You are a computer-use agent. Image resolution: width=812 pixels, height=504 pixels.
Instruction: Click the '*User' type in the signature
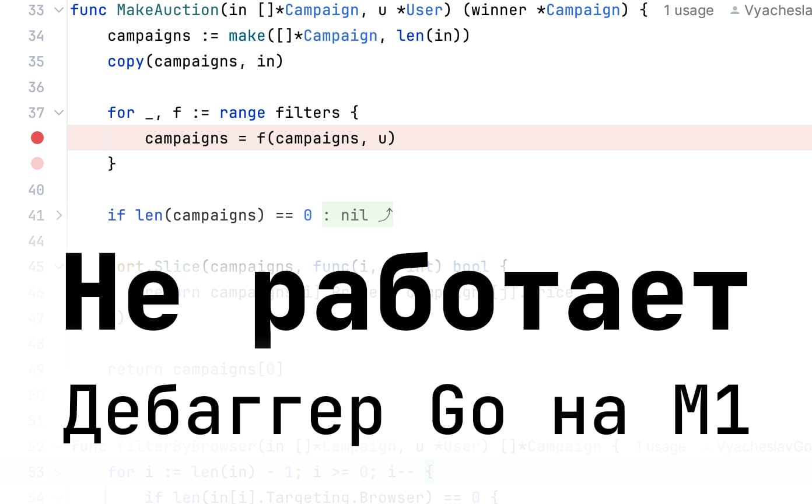pos(420,10)
